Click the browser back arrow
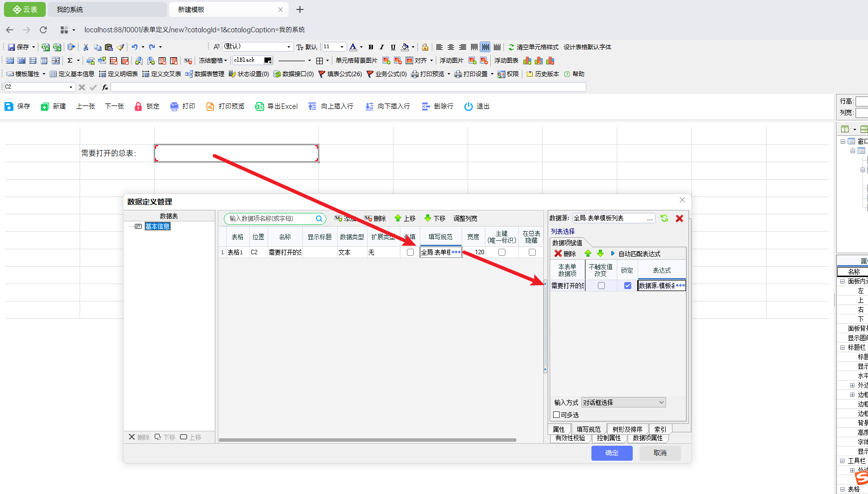This screenshot has height=494, width=868. click(x=9, y=30)
